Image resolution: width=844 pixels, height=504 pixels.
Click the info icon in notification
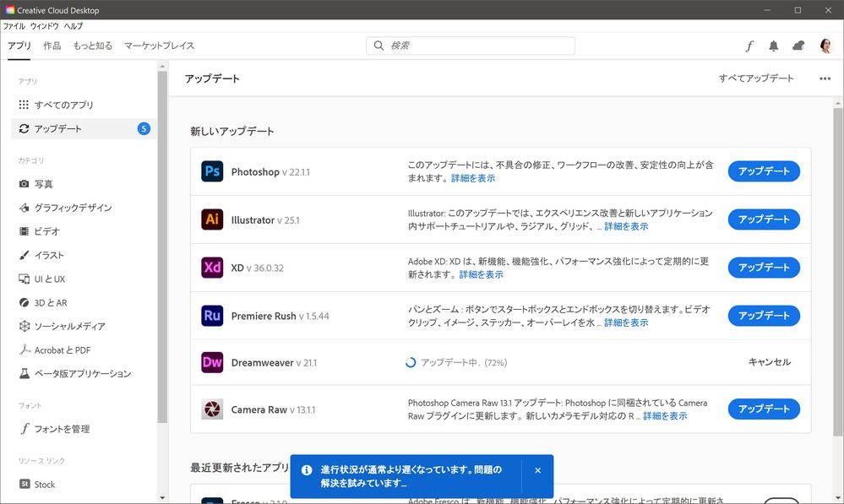pos(307,470)
